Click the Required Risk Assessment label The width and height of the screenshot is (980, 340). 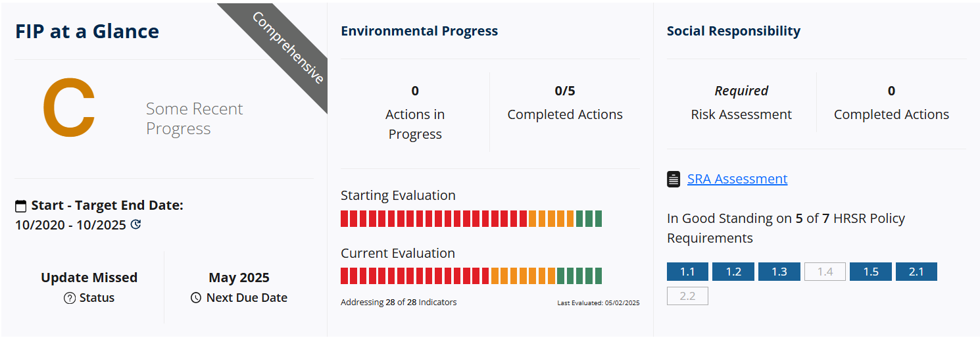click(741, 91)
